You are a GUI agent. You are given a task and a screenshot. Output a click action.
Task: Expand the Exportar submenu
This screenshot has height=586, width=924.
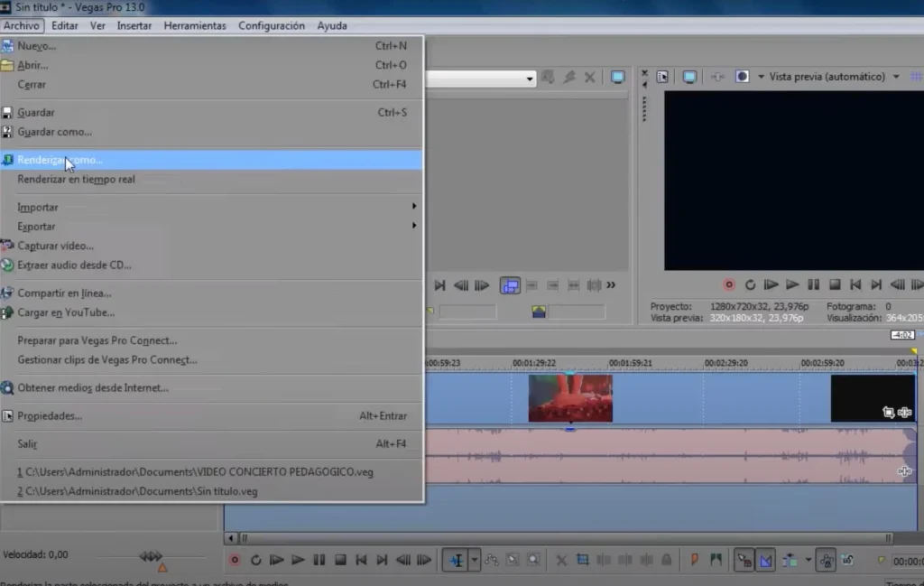pyautogui.click(x=211, y=227)
